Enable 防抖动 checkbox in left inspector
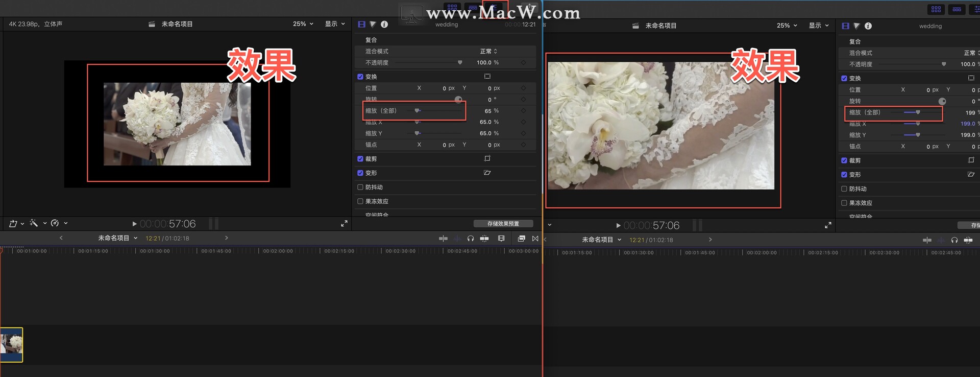Screen dimensions: 980x377 pos(360,187)
